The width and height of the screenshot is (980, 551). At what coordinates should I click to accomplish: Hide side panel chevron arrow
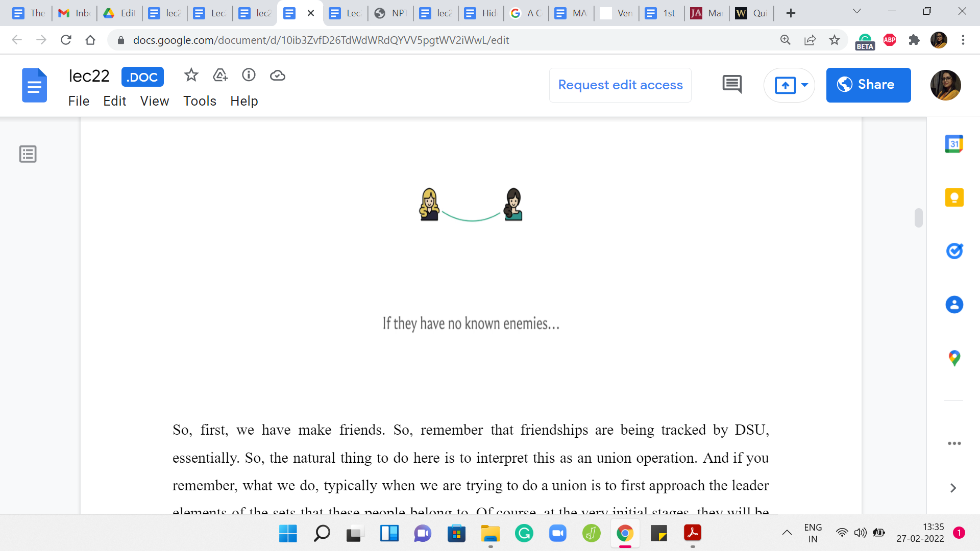pyautogui.click(x=953, y=488)
